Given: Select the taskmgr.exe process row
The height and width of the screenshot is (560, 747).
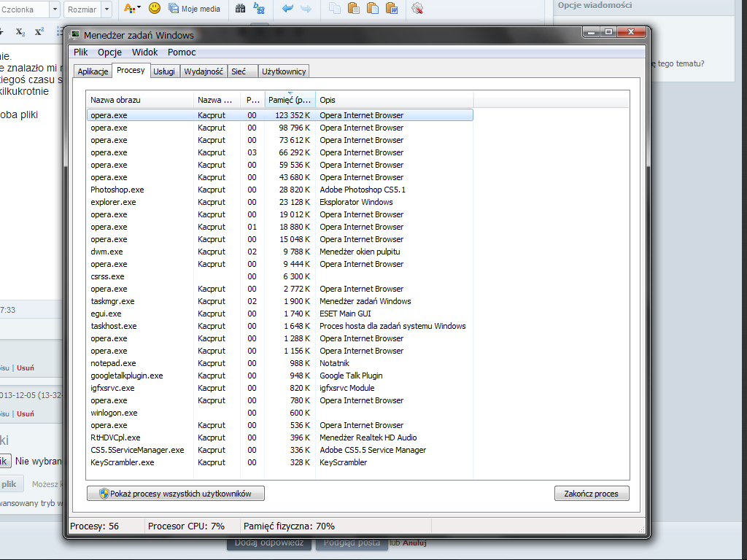Looking at the screenshot, I should point(280,301).
